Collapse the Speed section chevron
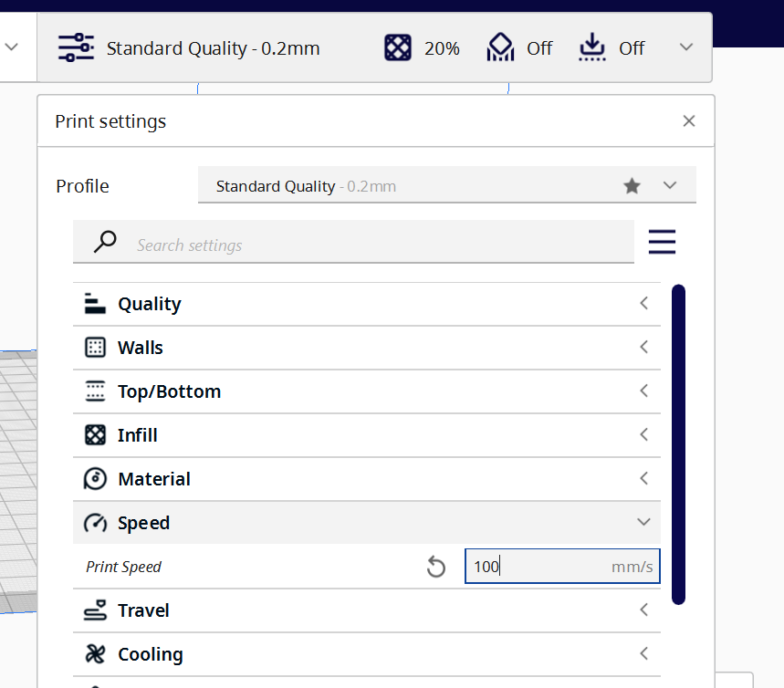This screenshot has width=784, height=688. pyautogui.click(x=644, y=522)
